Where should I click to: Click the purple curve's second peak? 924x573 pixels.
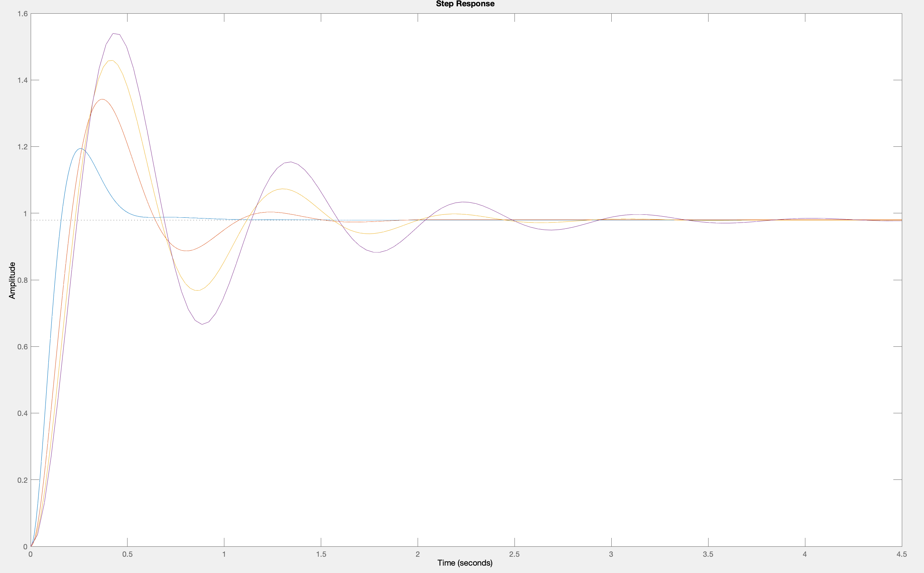coord(290,162)
